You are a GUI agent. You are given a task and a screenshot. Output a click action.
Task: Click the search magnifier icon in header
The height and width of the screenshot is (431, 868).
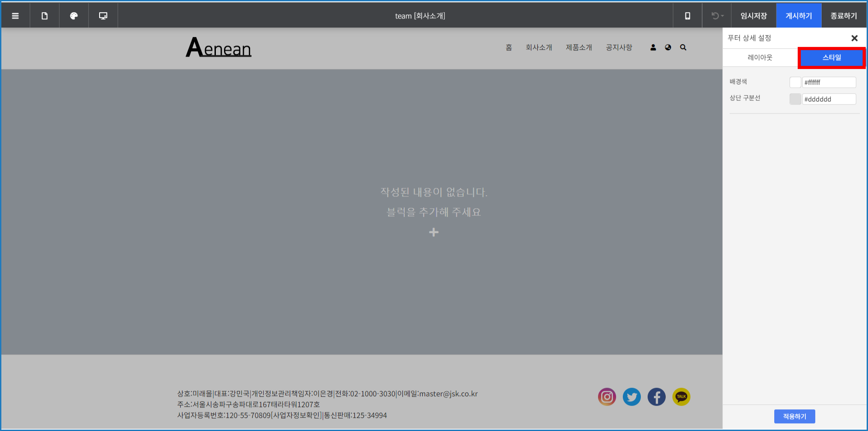[683, 47]
